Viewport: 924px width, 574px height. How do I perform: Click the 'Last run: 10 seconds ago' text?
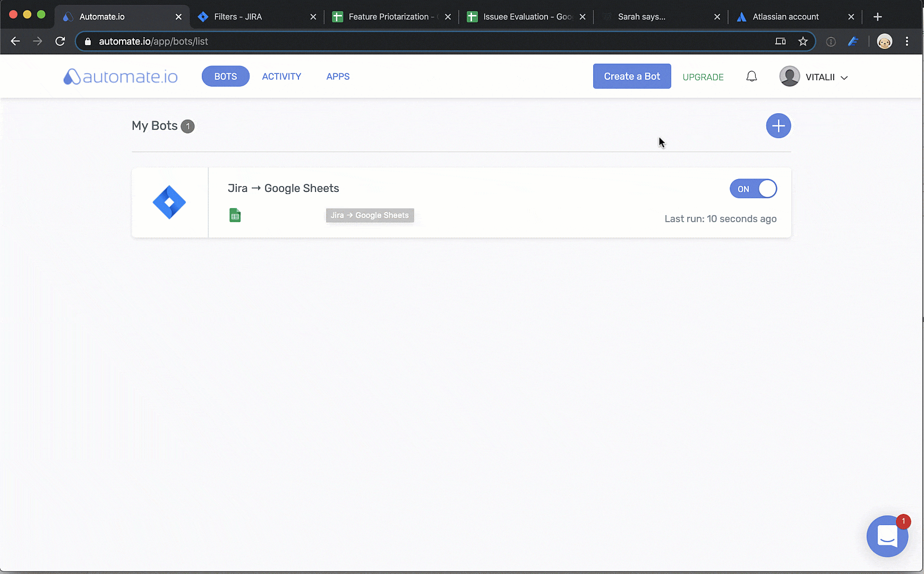coord(721,219)
